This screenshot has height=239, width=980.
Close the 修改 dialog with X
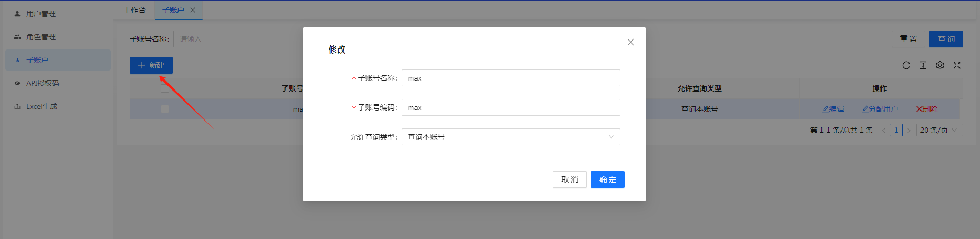point(630,42)
